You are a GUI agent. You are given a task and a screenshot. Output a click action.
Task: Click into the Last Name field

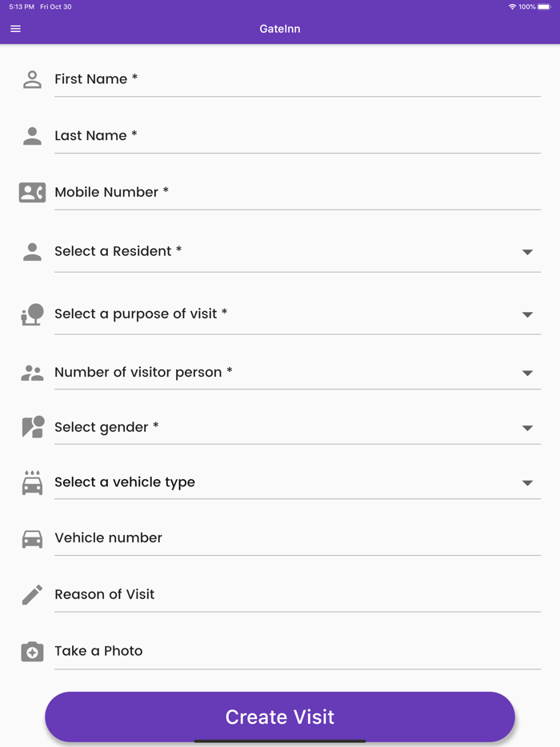(296, 136)
